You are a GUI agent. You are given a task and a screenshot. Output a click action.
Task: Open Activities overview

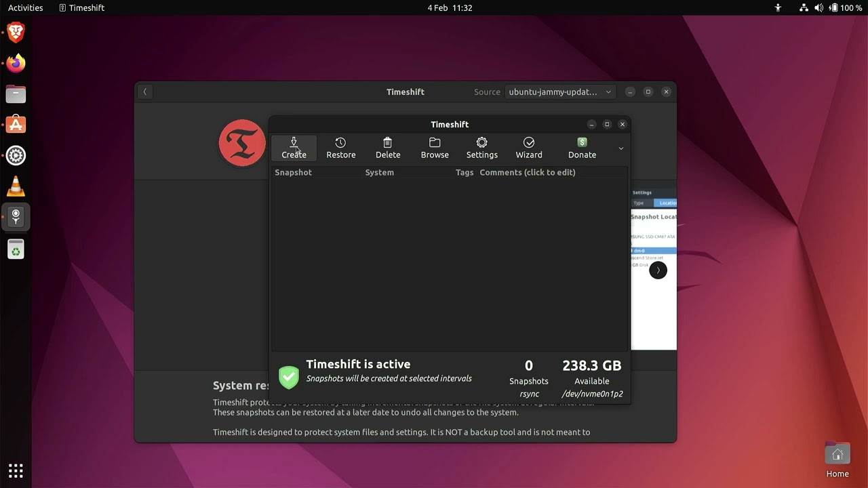coord(25,7)
